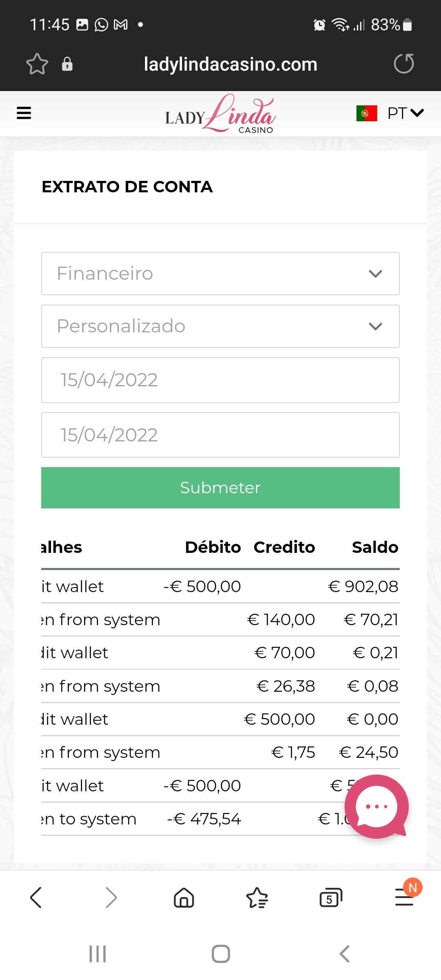This screenshot has width=441, height=980.
Task: Open the bookmarks list star icon
Action: pos(257,898)
